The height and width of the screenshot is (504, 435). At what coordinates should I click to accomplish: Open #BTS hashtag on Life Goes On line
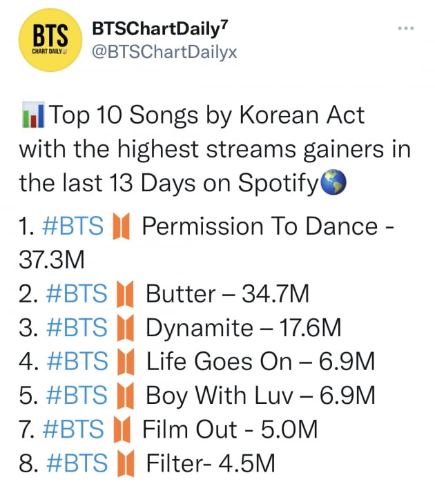(77, 361)
